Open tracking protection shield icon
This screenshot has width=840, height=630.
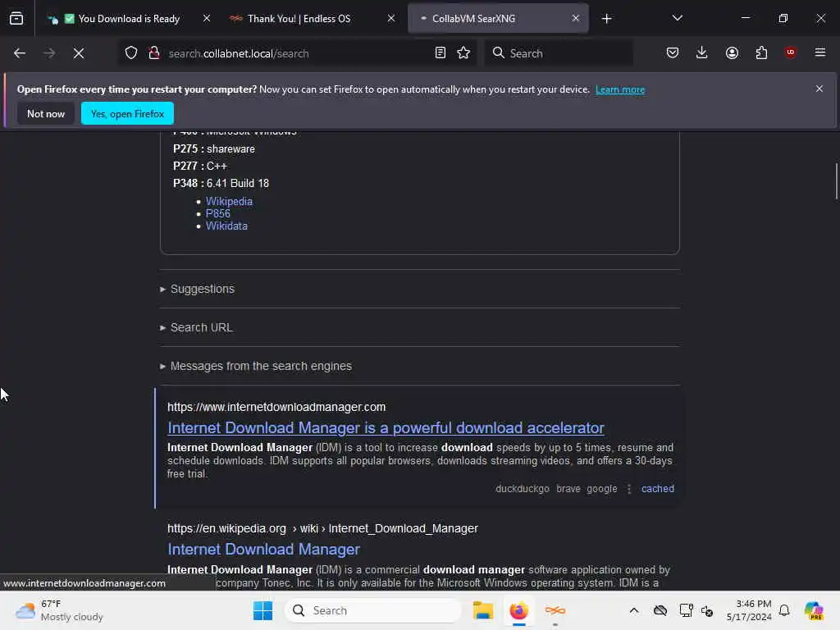click(131, 53)
